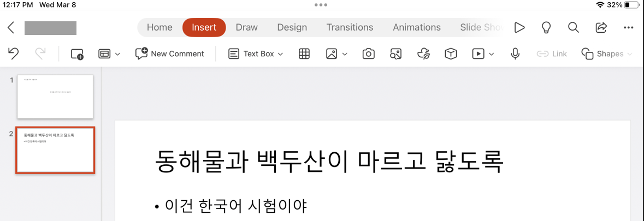Switch to the Transitions tab
This screenshot has height=221, width=644.
coord(350,27)
